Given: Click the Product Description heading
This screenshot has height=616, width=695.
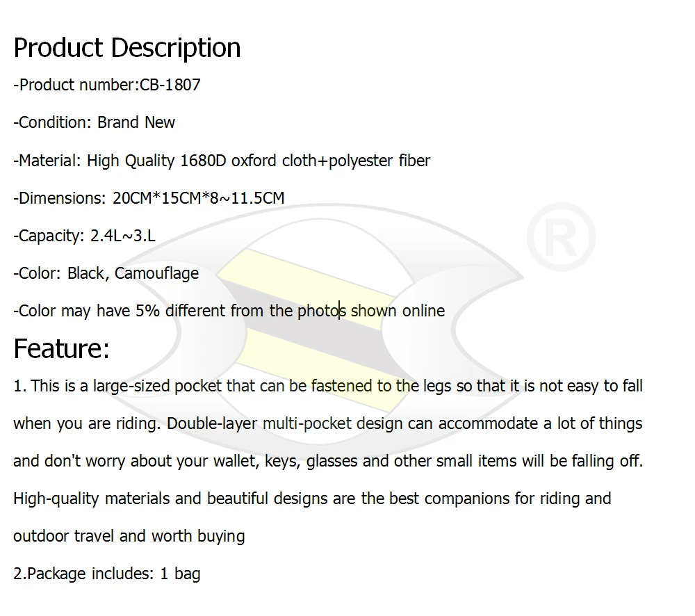Looking at the screenshot, I should [x=127, y=48].
